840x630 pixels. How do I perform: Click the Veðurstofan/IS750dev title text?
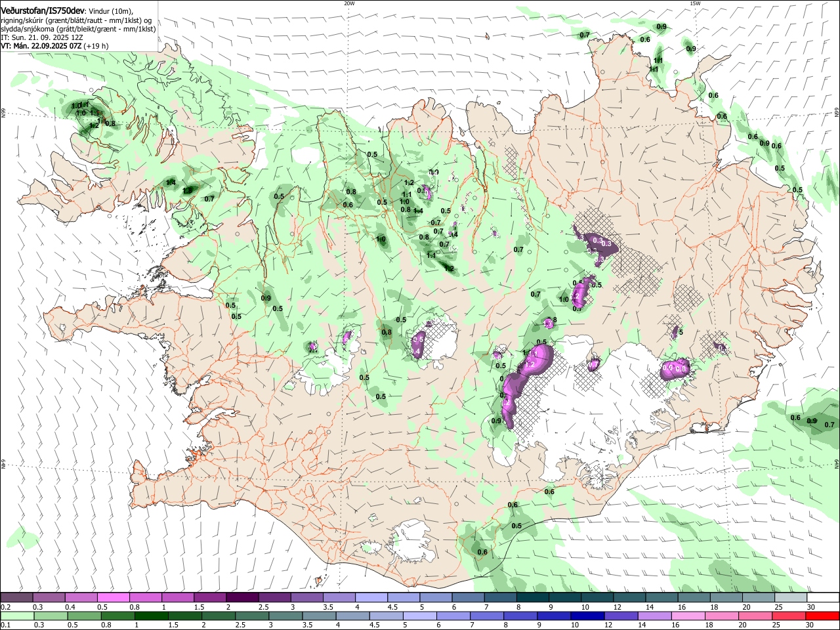pos(42,10)
